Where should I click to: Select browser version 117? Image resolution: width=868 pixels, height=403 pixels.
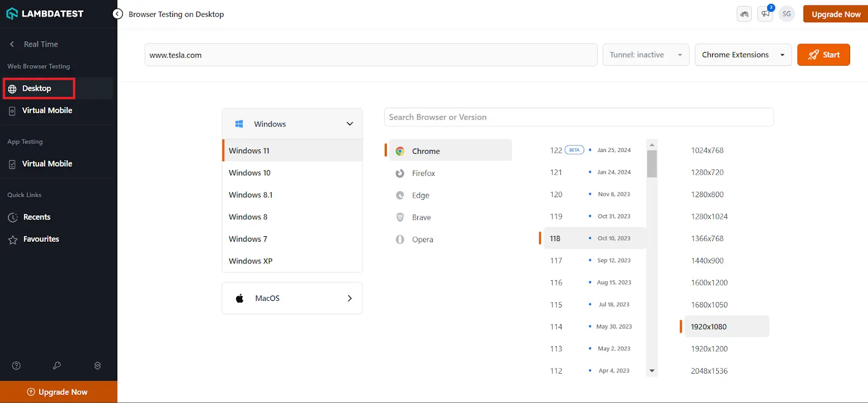pos(595,261)
